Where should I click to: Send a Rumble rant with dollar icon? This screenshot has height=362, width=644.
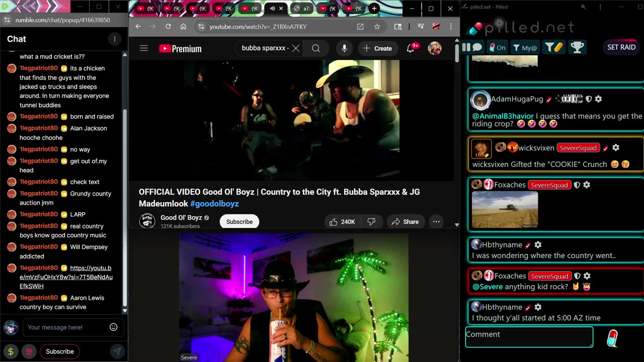[x=11, y=351]
